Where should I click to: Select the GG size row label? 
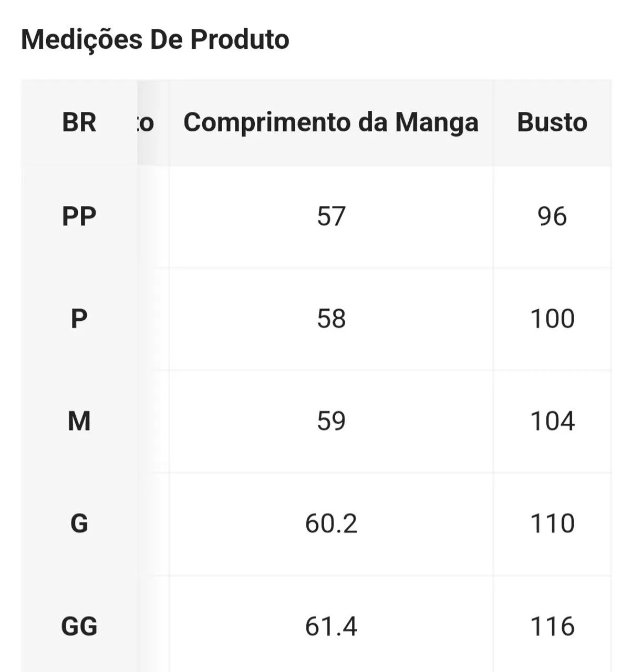tap(79, 626)
